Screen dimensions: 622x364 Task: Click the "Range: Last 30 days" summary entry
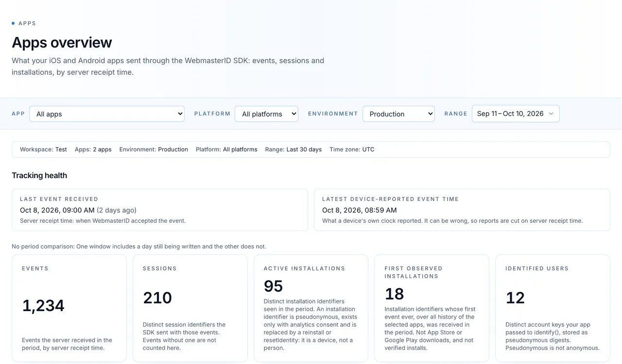pyautogui.click(x=294, y=149)
